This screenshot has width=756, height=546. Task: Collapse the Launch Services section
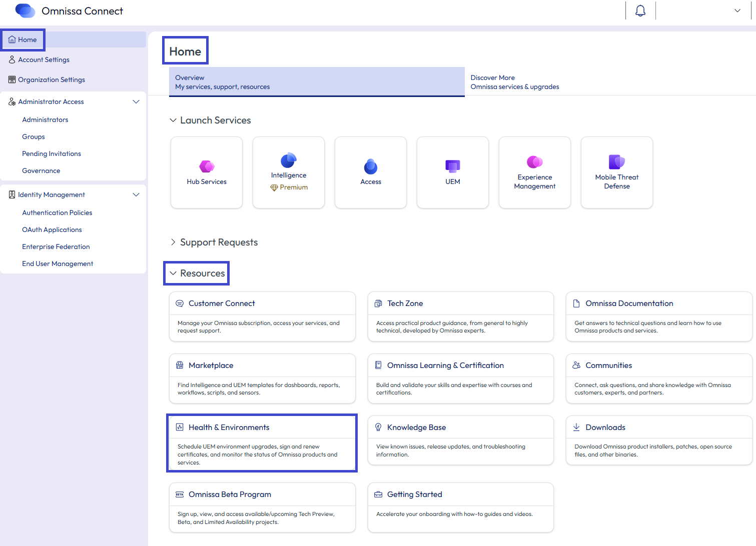pos(173,120)
